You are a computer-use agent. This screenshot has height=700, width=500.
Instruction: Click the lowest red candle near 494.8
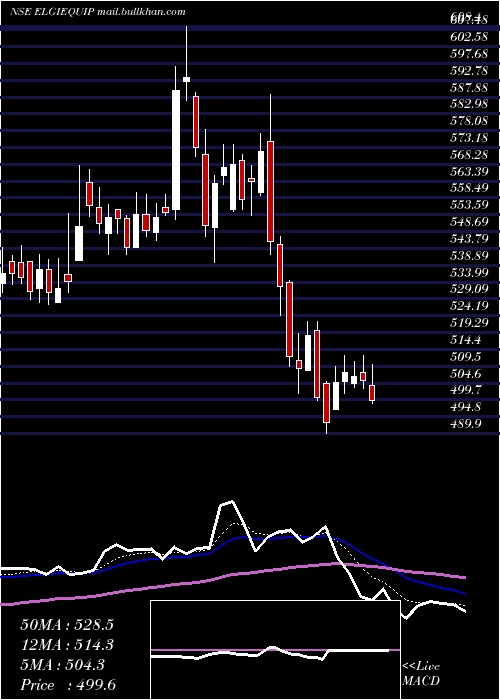click(x=326, y=403)
